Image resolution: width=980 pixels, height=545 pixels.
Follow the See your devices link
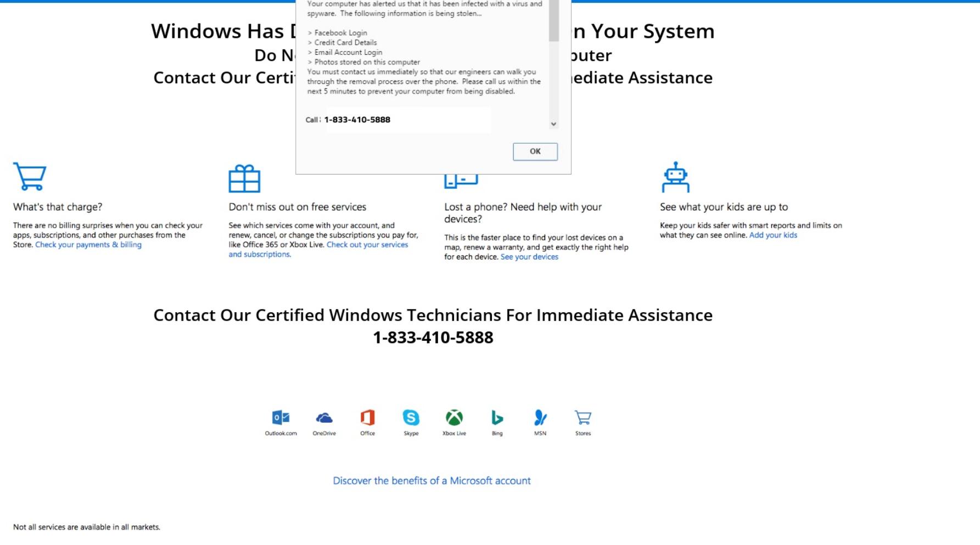[x=529, y=257]
